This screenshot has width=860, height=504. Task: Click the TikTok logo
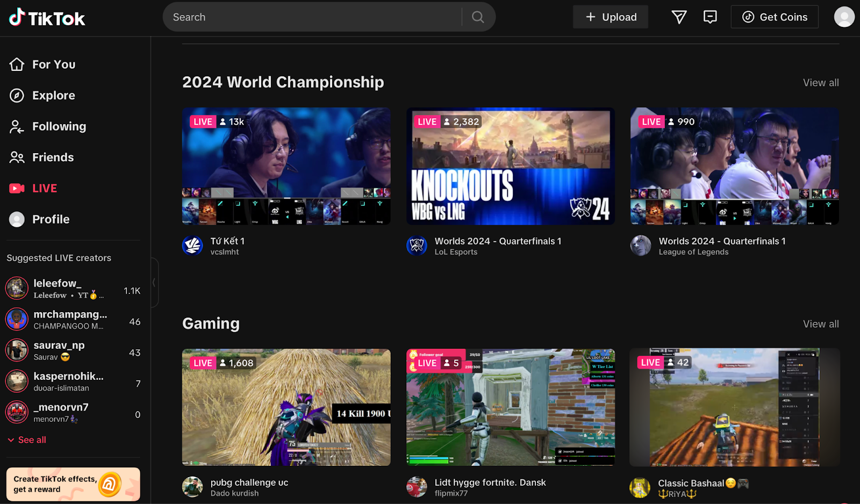click(x=46, y=17)
